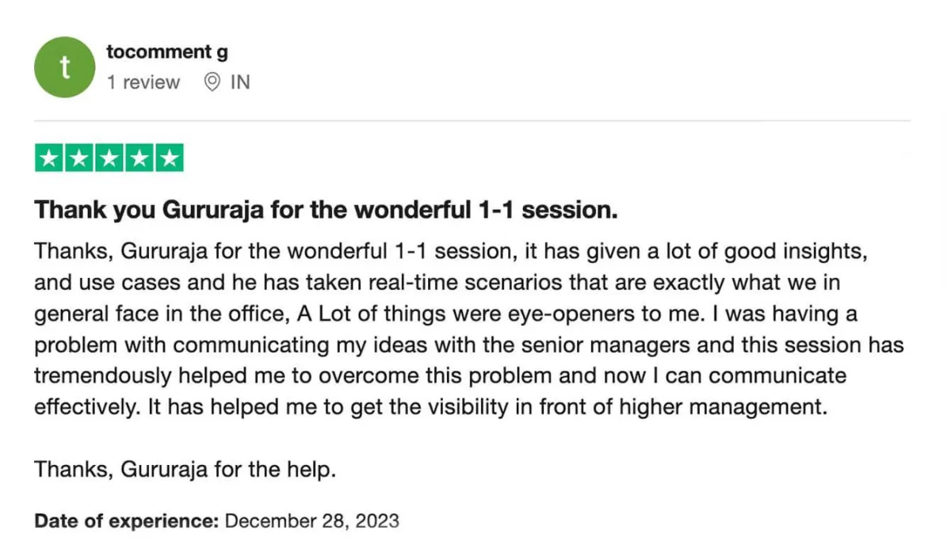
Task: Click the first green rating star
Action: (x=49, y=158)
